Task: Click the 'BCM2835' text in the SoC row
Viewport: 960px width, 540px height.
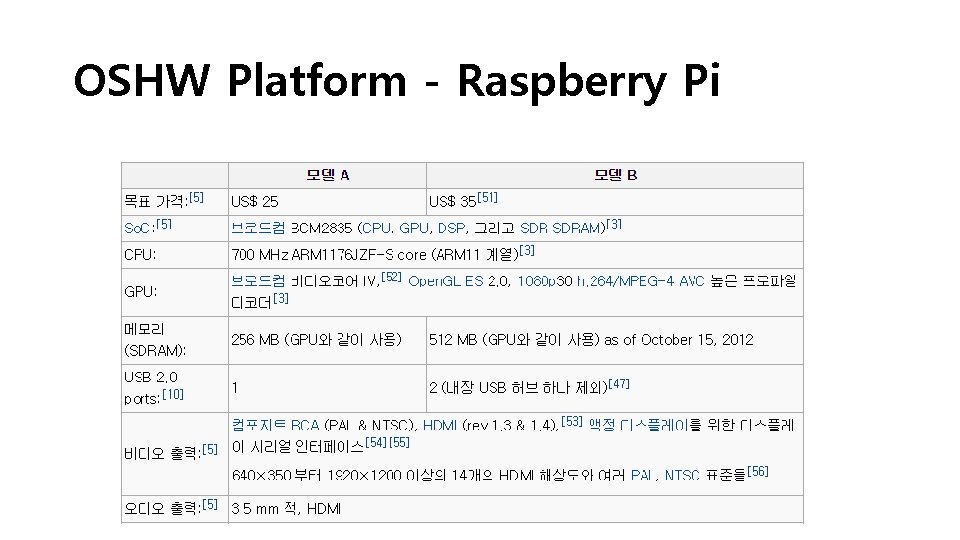Action: (x=321, y=228)
